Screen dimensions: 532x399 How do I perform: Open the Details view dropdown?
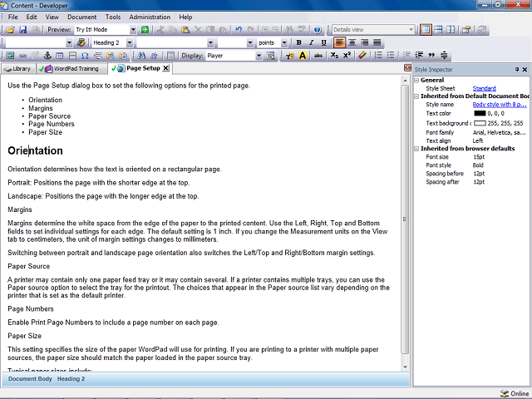[411, 30]
